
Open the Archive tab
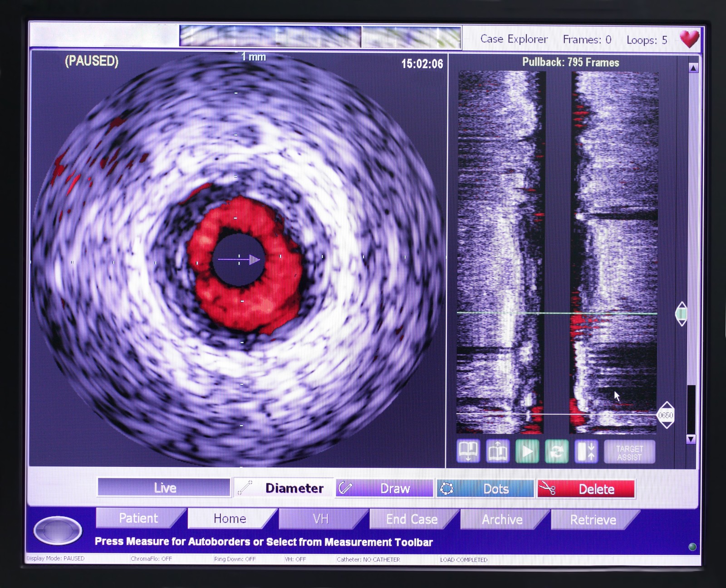[501, 519]
